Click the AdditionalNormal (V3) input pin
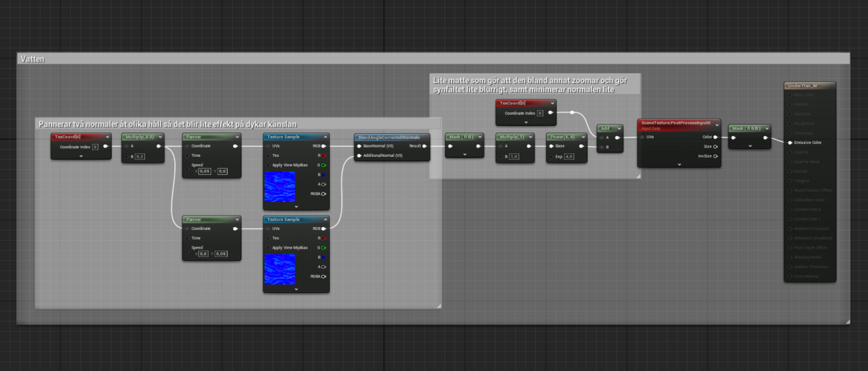This screenshot has width=868, height=371. pos(359,155)
